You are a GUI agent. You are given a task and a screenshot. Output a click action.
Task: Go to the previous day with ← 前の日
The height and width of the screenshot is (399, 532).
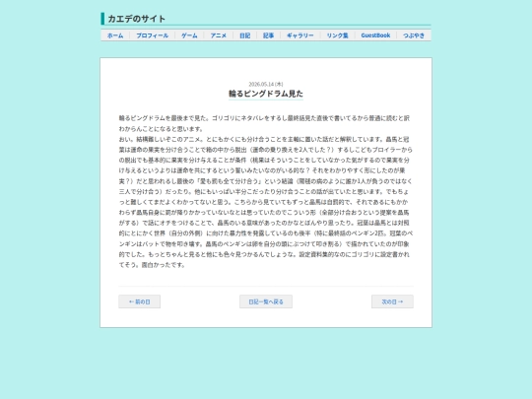[140, 301]
